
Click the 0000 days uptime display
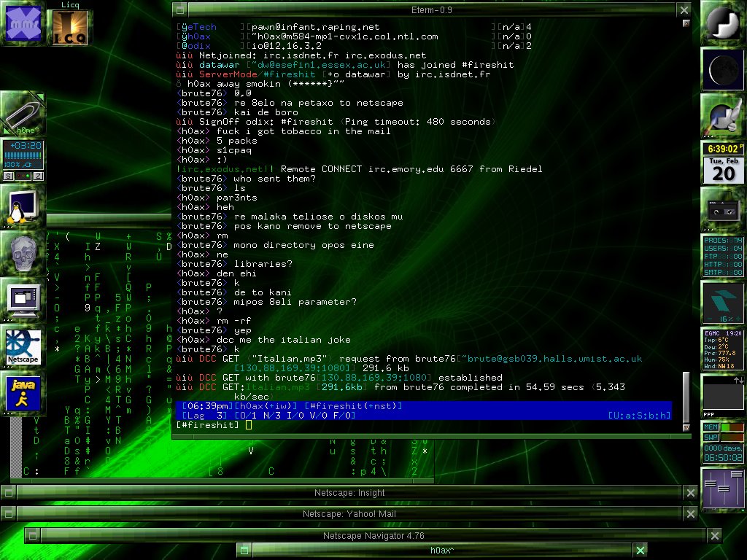[723, 453]
